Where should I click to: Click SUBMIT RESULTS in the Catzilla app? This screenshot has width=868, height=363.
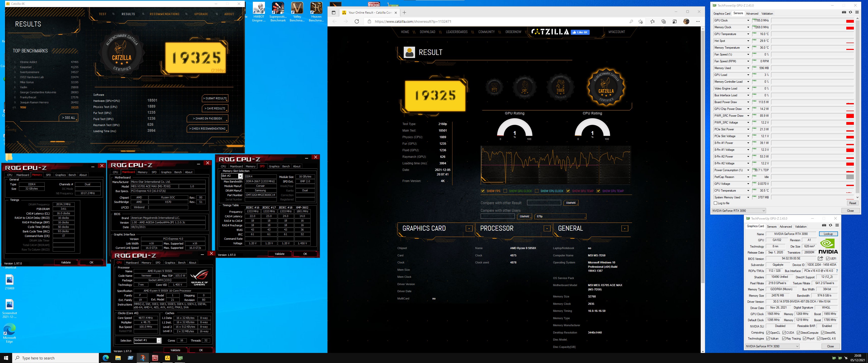[x=215, y=98]
